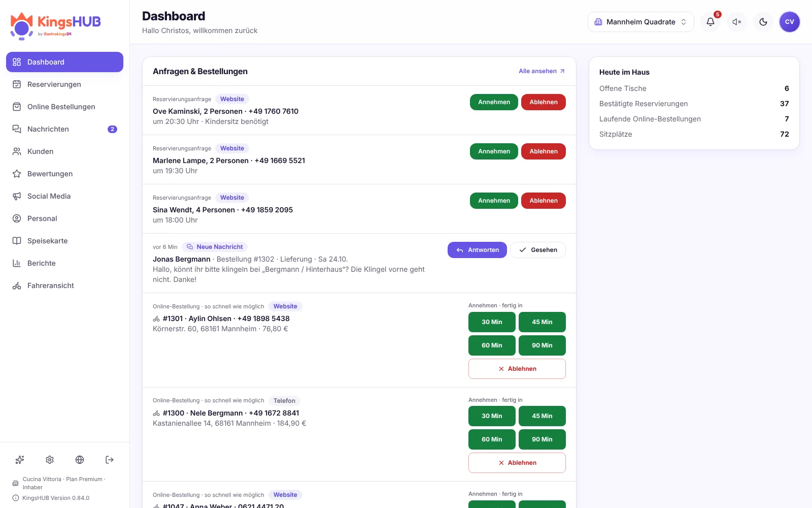This screenshot has height=508, width=812.
Task: Decline order #1300 from Nele Bergmann
Action: (517, 463)
